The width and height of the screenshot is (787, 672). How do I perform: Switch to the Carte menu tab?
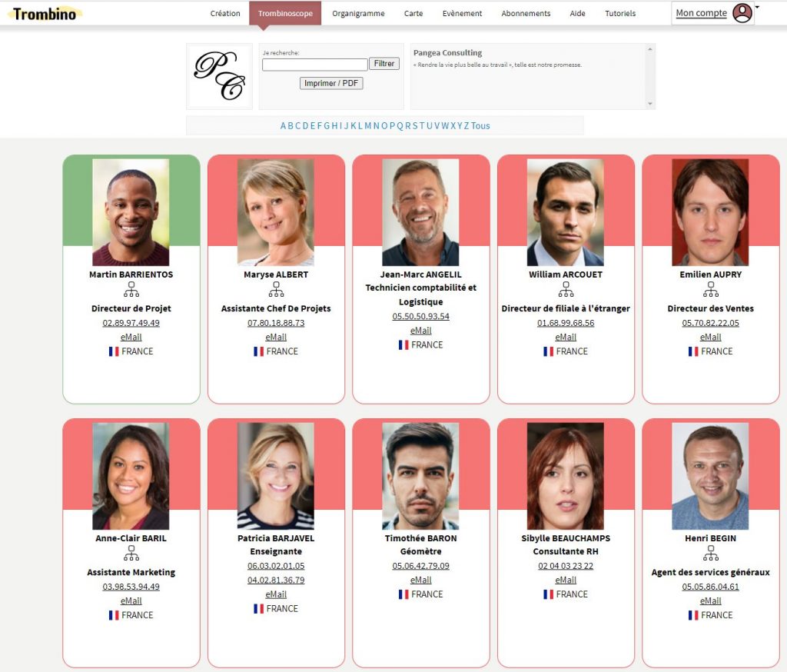coord(413,14)
